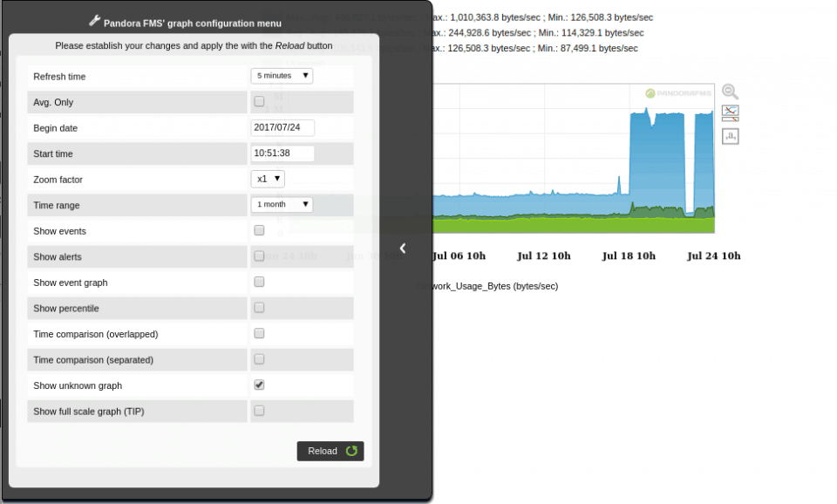Open the Time range dropdown
The width and height of the screenshot is (837, 504).
pos(282,205)
